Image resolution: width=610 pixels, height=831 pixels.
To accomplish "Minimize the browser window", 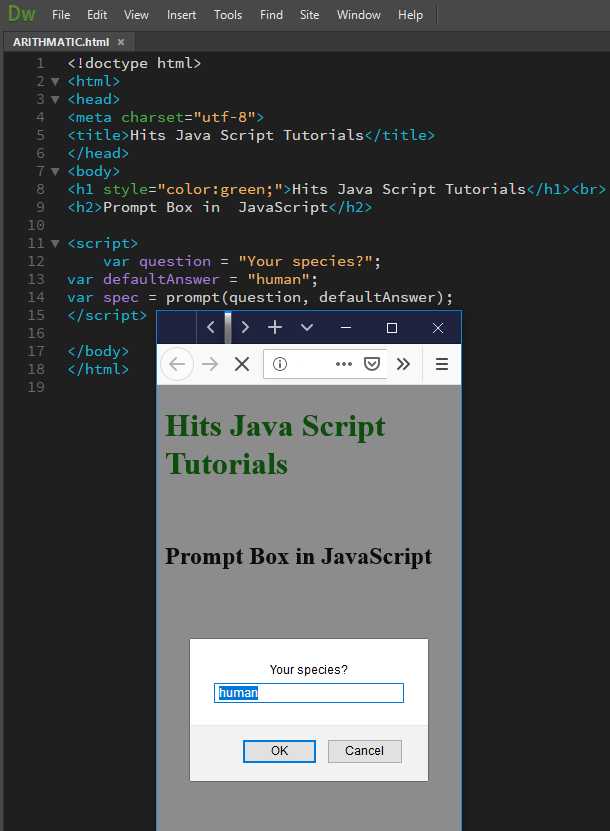I will [346, 328].
